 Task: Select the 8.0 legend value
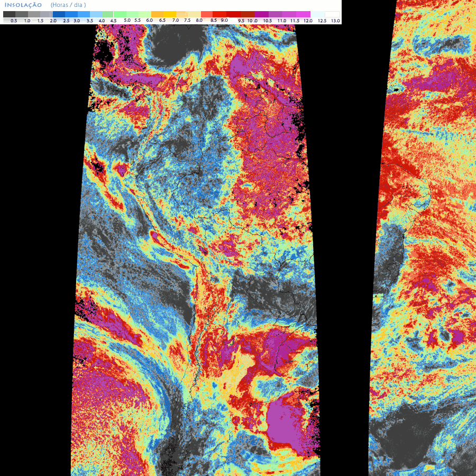(199, 20)
